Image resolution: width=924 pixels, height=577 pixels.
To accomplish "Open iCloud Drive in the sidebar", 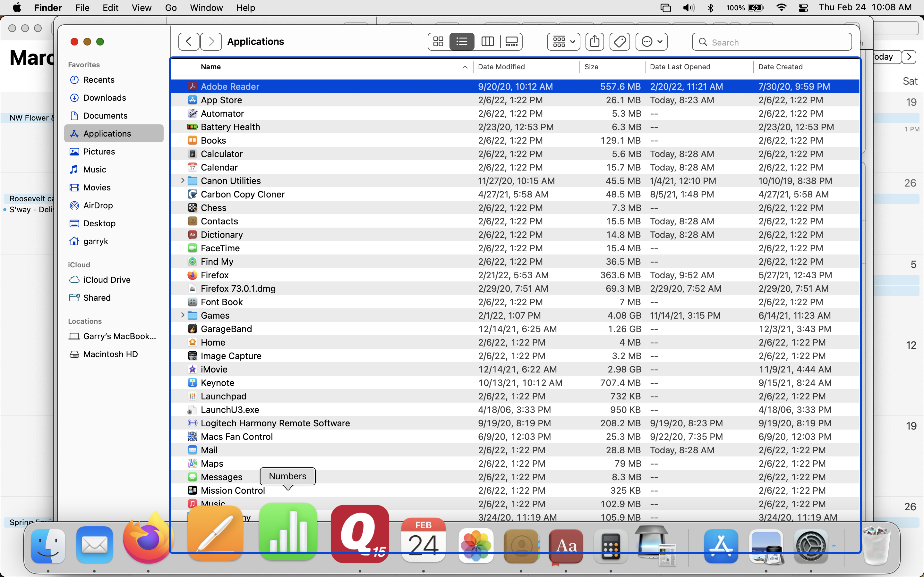I will (107, 280).
